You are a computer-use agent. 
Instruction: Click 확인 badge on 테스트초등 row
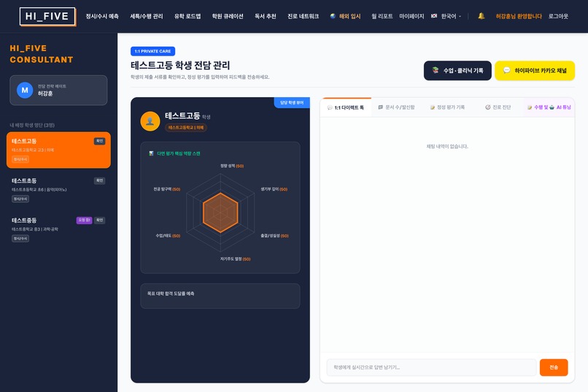pyautogui.click(x=99, y=180)
